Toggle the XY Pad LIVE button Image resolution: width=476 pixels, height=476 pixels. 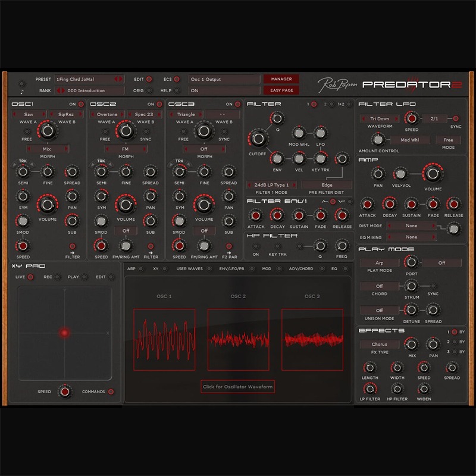click(30, 277)
